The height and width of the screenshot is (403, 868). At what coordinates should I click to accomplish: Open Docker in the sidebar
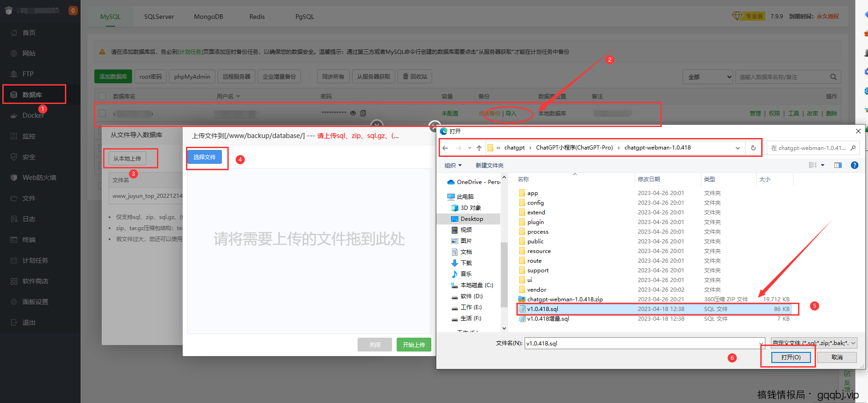point(33,115)
